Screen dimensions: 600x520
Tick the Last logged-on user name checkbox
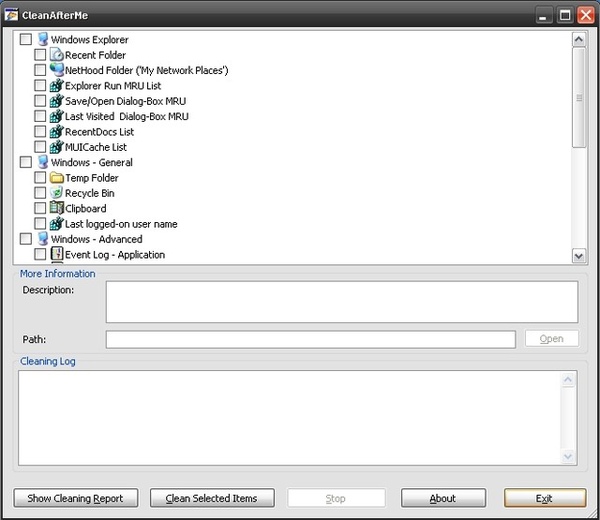(40, 223)
